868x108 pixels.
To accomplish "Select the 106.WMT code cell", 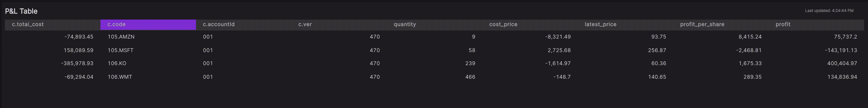I will click(x=120, y=77).
